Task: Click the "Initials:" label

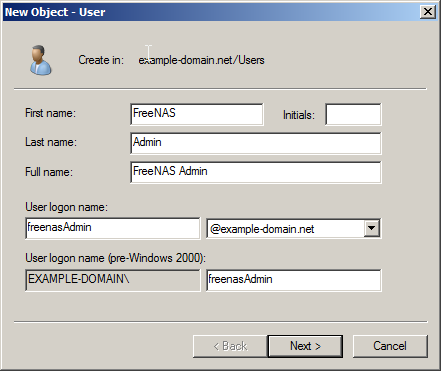Action: coord(299,115)
